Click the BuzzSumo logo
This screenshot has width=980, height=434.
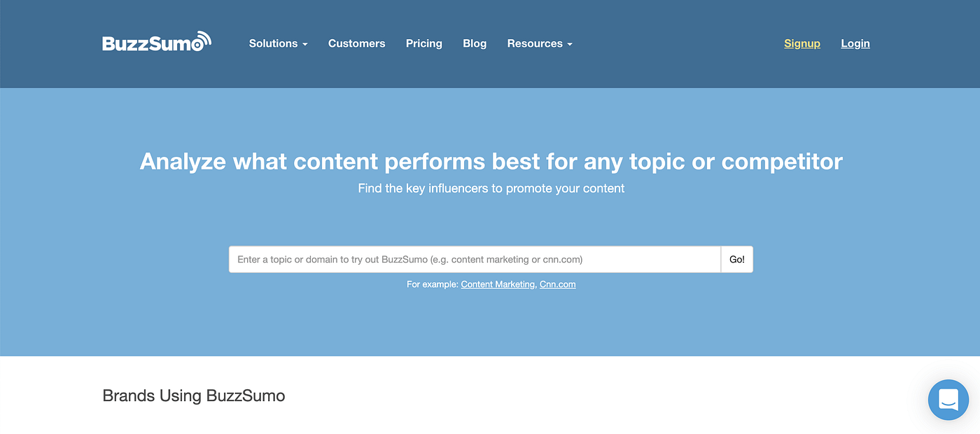(x=157, y=42)
